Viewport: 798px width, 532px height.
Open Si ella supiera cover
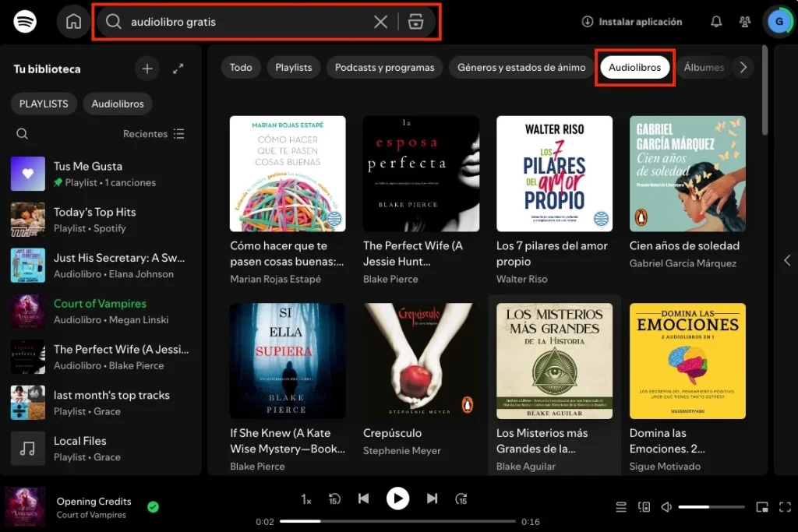tap(288, 361)
